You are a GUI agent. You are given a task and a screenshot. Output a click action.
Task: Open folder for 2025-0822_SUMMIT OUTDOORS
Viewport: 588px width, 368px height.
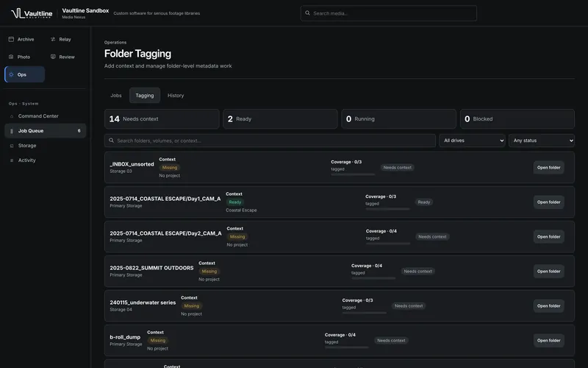(548, 271)
